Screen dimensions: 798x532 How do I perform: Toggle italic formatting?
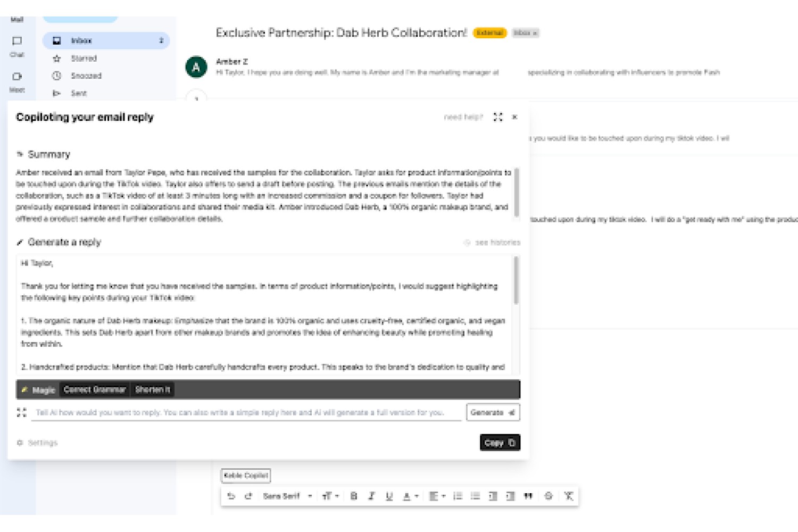[x=371, y=496]
